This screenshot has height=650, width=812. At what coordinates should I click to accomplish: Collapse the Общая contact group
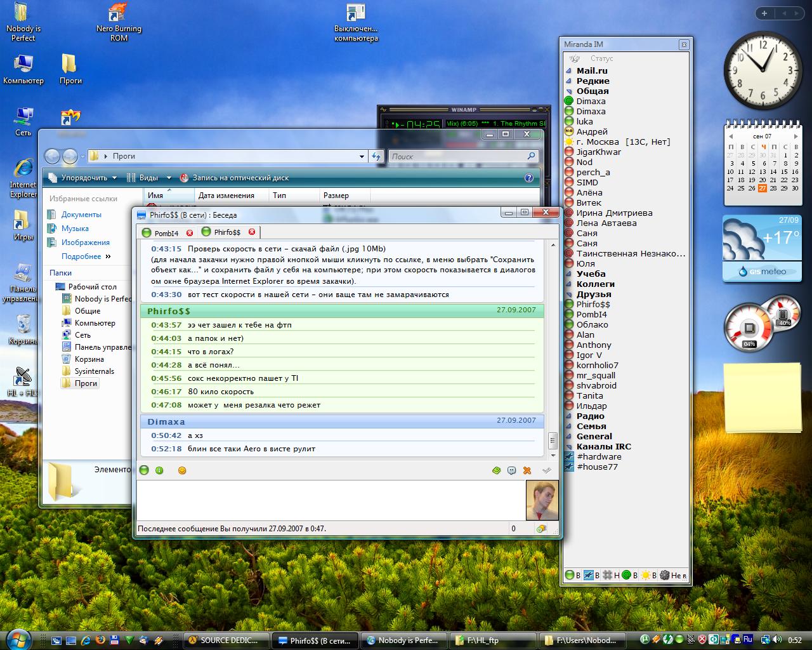coord(569,91)
